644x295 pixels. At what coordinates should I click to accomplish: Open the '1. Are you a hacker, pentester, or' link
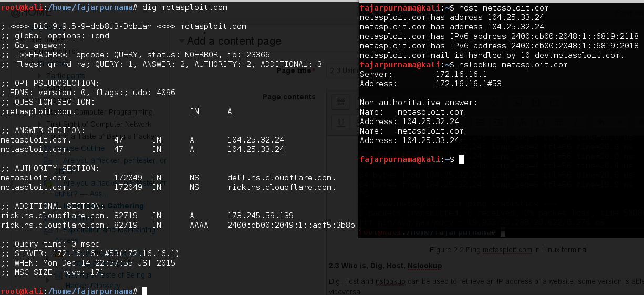pyautogui.click(x=111, y=160)
